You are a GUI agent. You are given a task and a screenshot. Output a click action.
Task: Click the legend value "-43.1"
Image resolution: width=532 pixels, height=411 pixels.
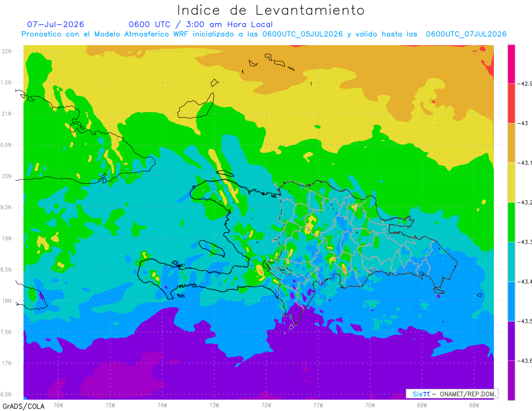525,163
